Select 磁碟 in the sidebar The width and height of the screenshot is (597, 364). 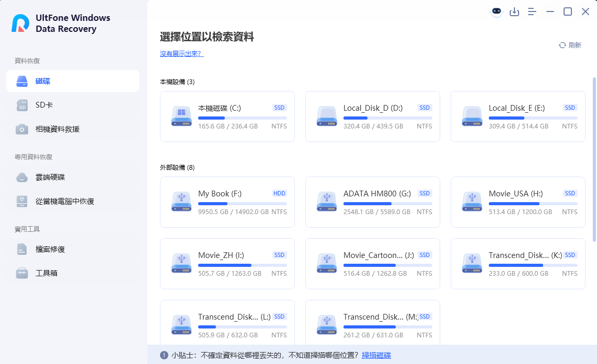(x=73, y=81)
